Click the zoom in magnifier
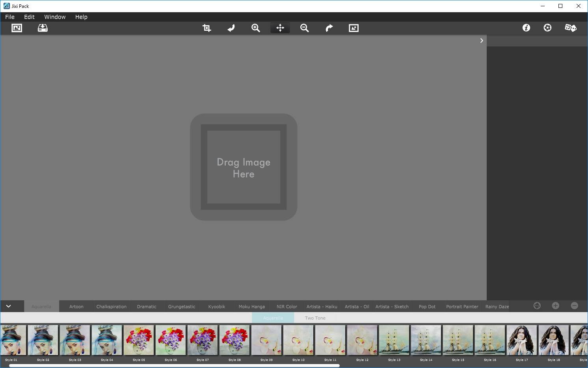This screenshot has height=368, width=588. pos(256,28)
